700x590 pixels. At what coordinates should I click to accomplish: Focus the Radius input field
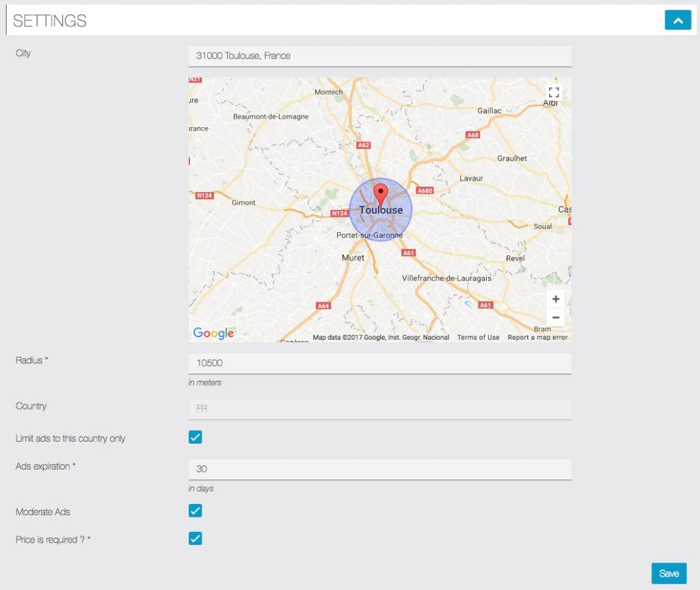pos(379,363)
